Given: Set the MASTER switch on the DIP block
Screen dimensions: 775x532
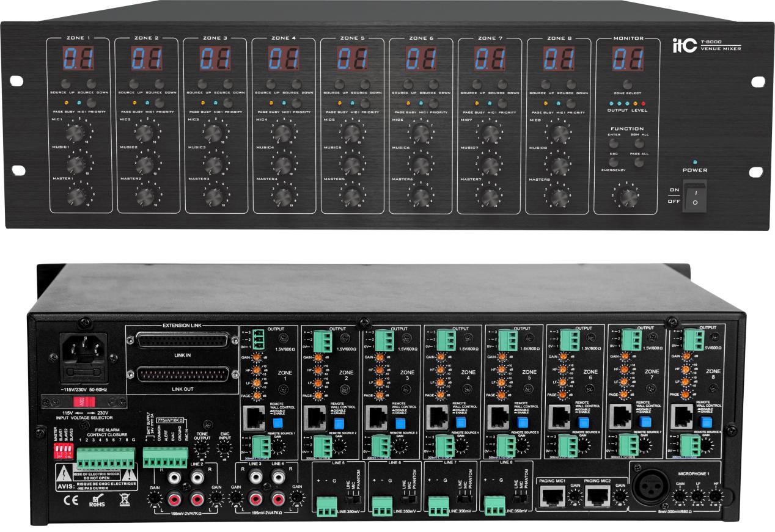Looking at the screenshot, I should (x=57, y=448).
